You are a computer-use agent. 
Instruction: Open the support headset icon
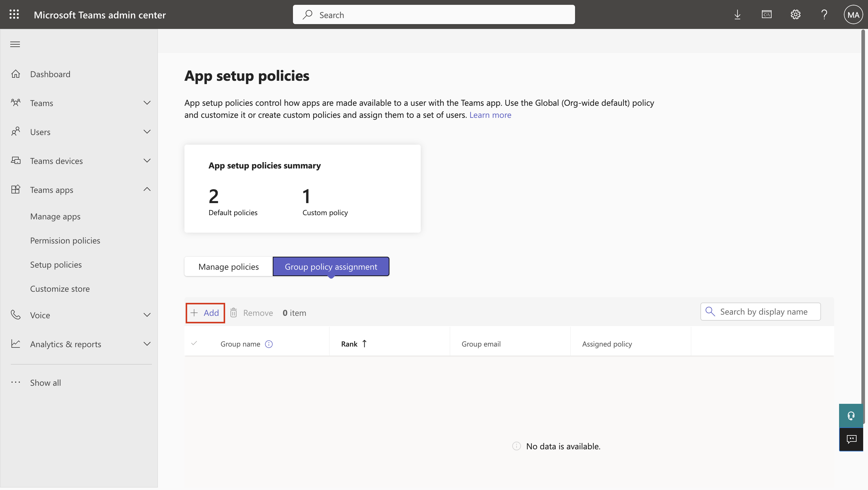pyautogui.click(x=851, y=415)
